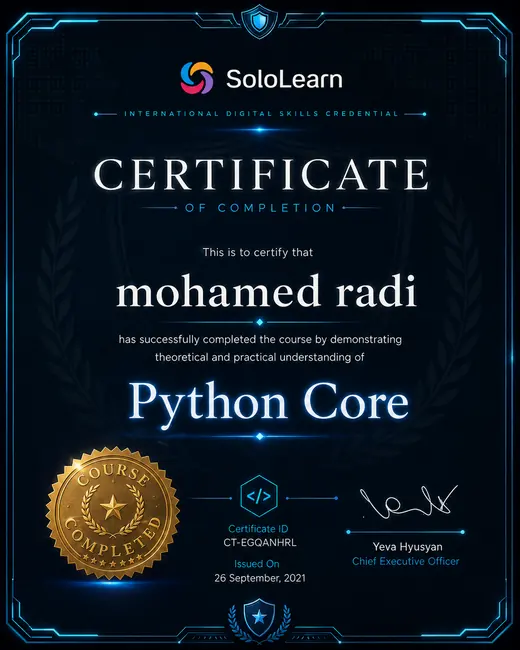
Task: Click the gold Course Completed seal
Action: pos(113,512)
